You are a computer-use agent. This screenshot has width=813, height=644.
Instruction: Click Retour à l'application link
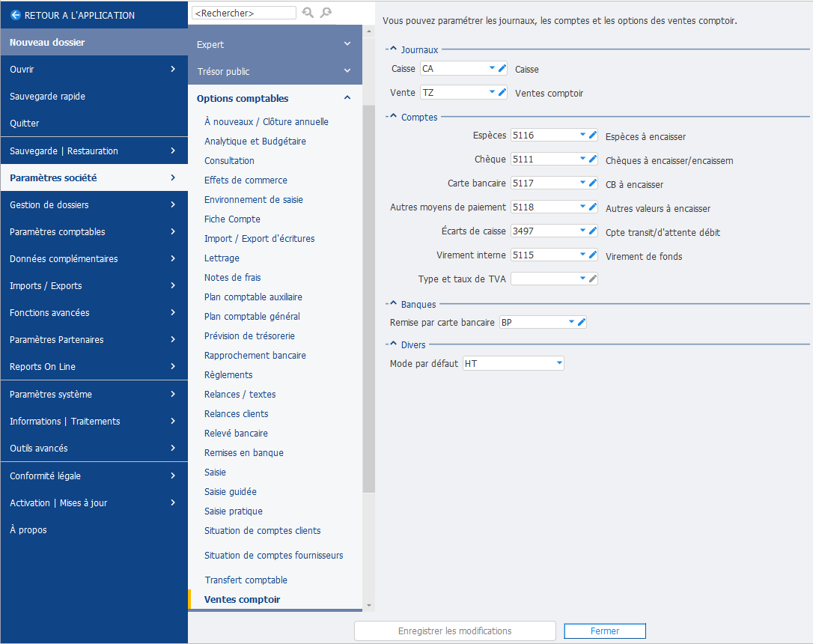click(x=79, y=15)
